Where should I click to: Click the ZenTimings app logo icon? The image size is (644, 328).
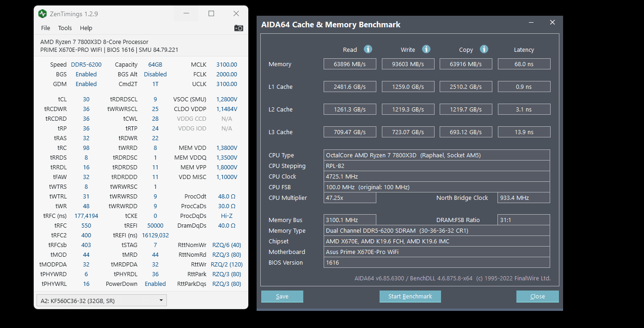click(43, 14)
